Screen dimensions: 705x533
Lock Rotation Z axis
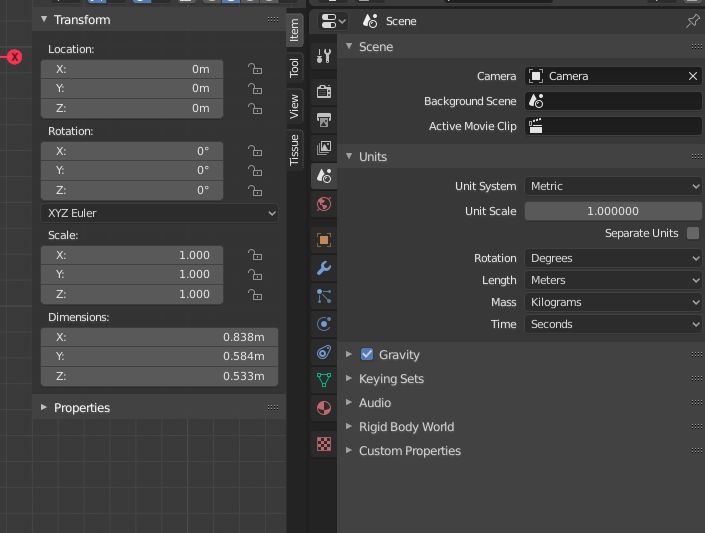(x=255, y=191)
